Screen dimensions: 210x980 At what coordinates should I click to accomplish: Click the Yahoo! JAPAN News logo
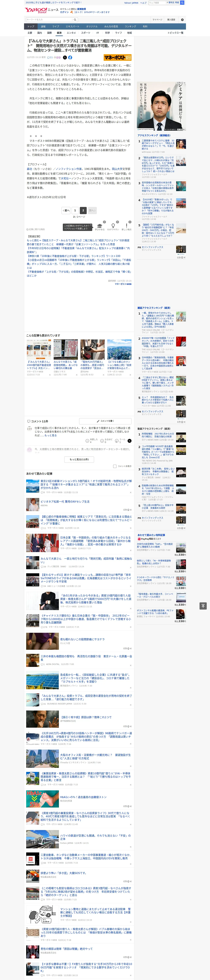click(x=42, y=10)
